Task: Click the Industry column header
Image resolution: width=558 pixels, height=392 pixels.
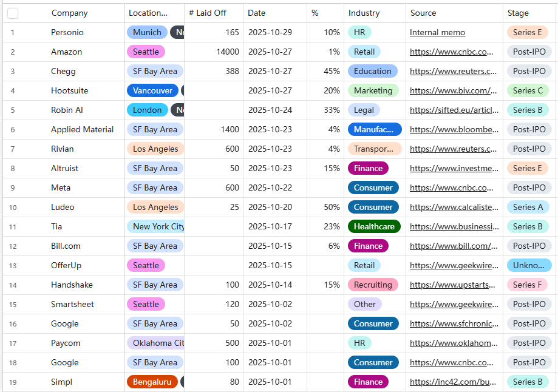Action: point(364,13)
